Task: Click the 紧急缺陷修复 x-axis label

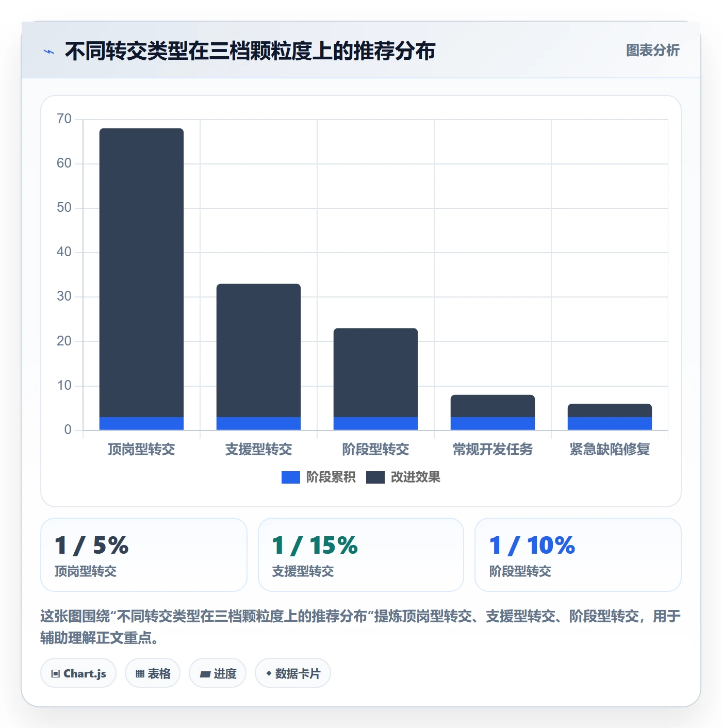Action: coord(610,450)
